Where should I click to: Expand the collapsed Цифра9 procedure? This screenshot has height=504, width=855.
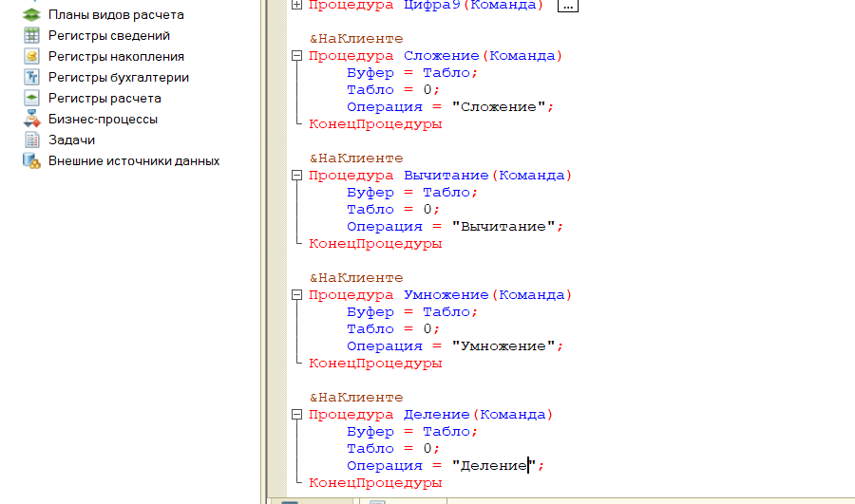[296, 5]
